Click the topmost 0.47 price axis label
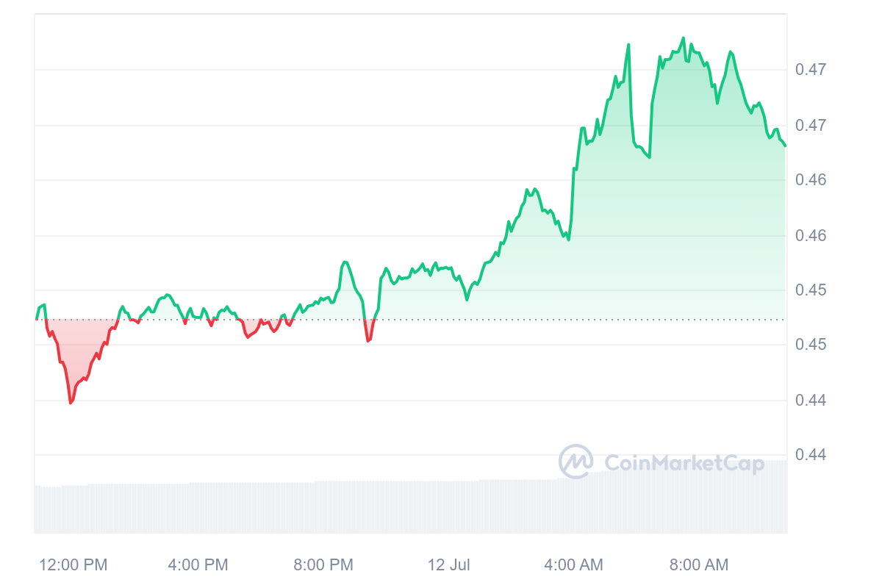The image size is (882, 588). pos(811,70)
